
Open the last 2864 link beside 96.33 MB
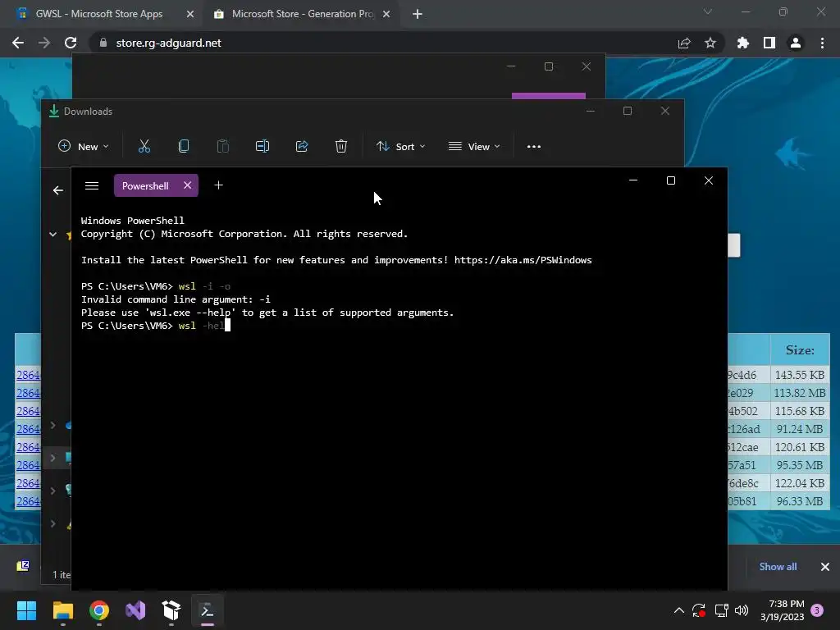click(29, 501)
